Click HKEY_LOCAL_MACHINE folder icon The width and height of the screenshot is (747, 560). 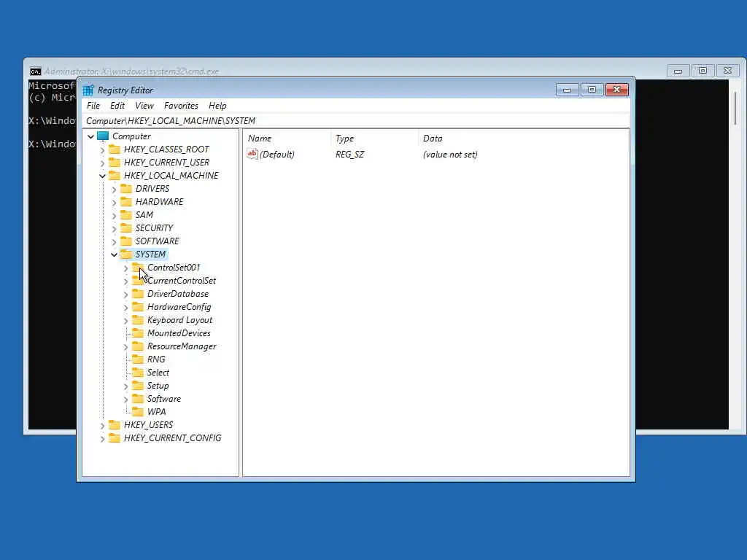pyautogui.click(x=115, y=175)
